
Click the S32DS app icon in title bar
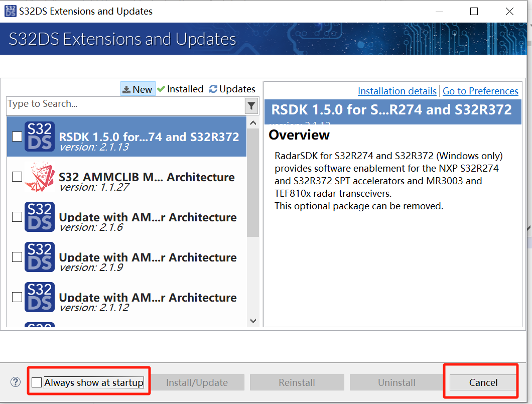pyautogui.click(x=10, y=11)
